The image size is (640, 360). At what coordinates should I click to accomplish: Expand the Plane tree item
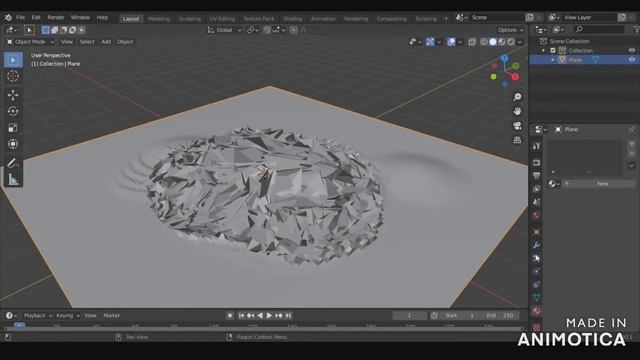click(552, 60)
